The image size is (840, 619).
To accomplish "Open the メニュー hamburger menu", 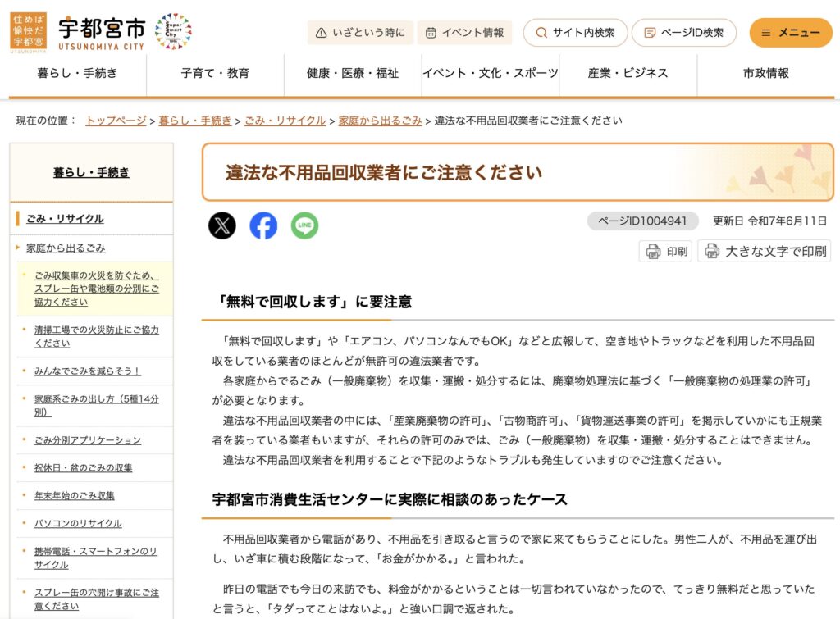I will coord(791,33).
